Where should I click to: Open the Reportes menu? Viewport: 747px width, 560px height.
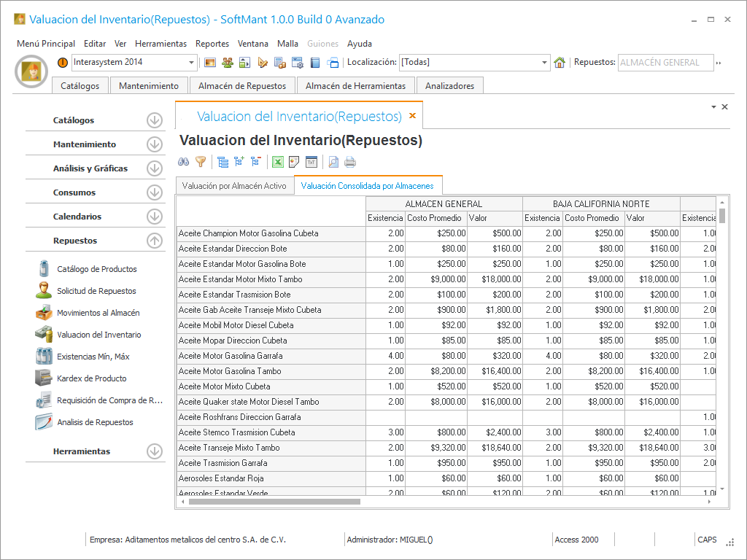(x=212, y=44)
